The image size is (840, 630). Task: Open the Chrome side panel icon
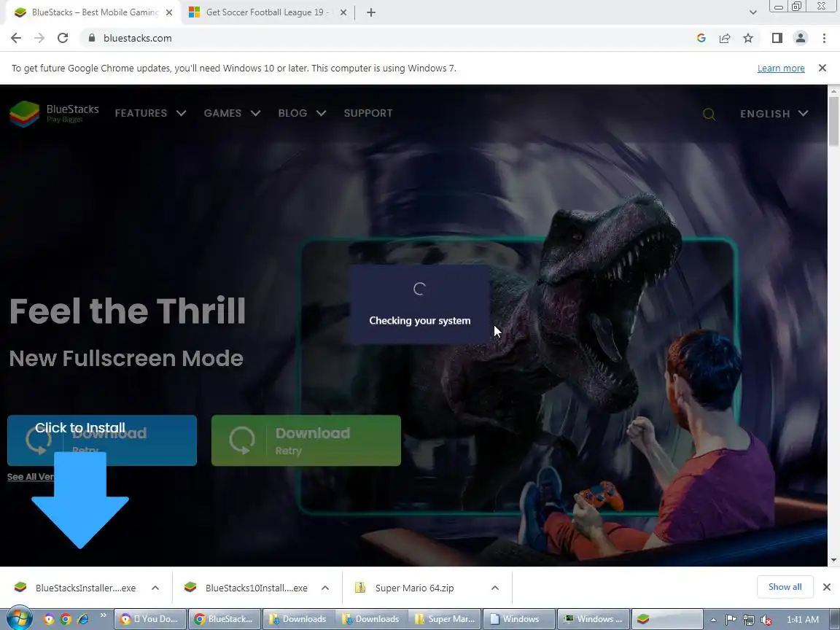click(777, 38)
